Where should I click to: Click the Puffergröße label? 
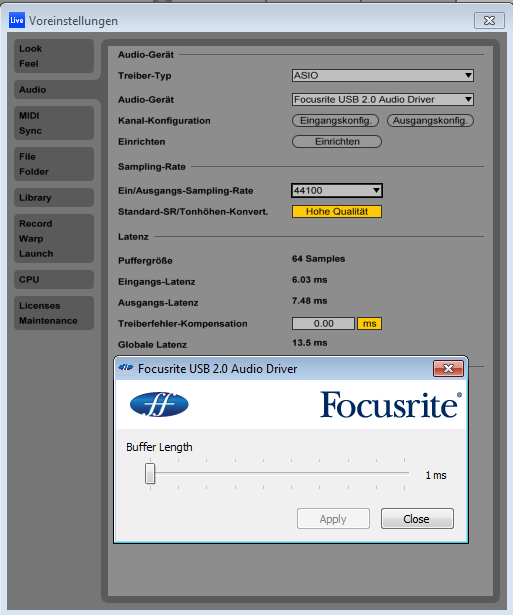[146, 261]
